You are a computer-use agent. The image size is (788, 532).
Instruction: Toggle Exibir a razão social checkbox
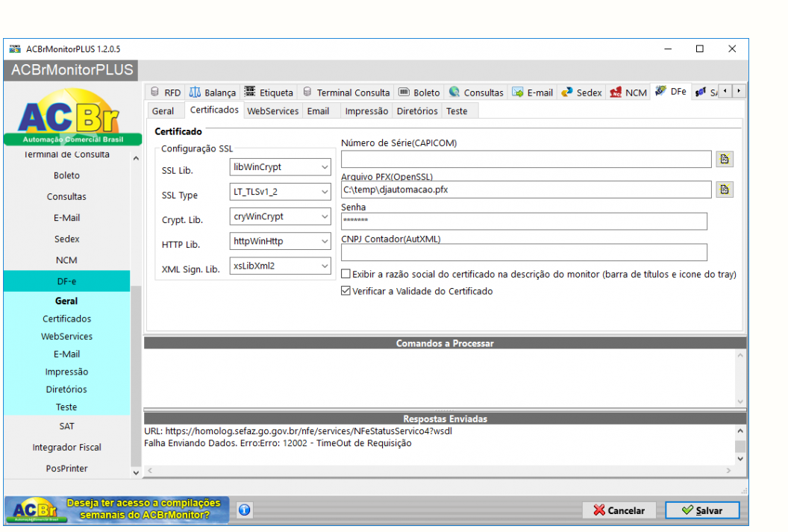[x=345, y=274]
